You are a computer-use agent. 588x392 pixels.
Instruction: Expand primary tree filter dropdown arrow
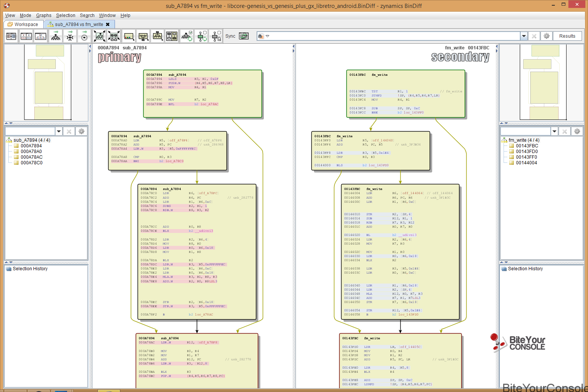click(59, 131)
